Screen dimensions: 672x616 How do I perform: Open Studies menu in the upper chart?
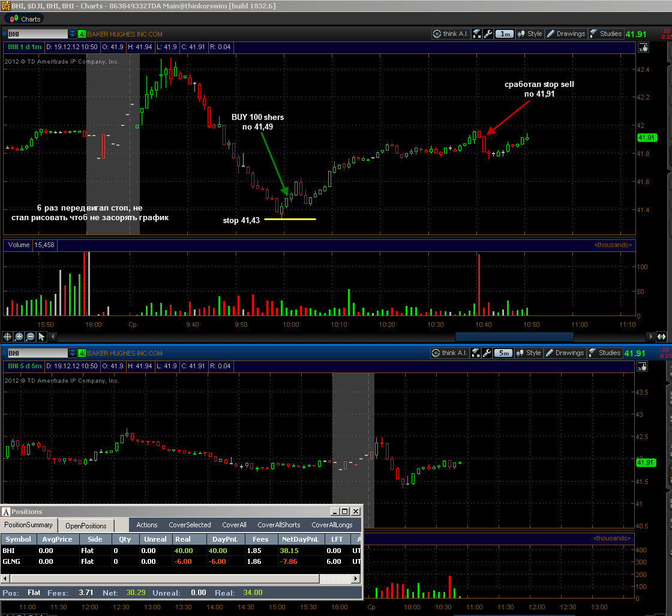[x=605, y=34]
